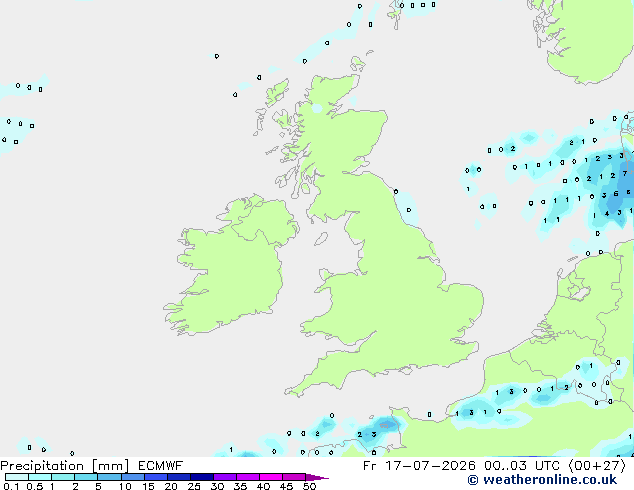This screenshot has height=490, width=634.
Task: Select the 45–50 mm legend swatch
Action: point(294,477)
